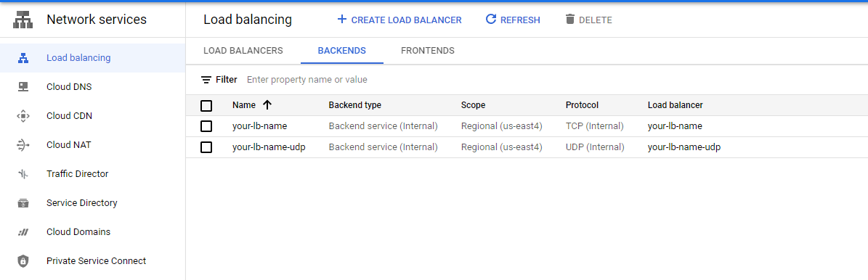This screenshot has width=868, height=280.
Task: Click the circular refresh arrow icon
Action: pos(490,20)
